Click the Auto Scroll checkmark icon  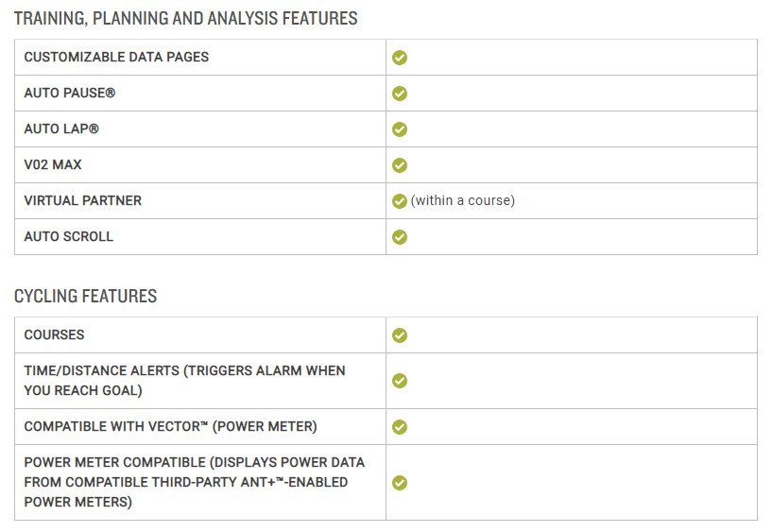400,237
